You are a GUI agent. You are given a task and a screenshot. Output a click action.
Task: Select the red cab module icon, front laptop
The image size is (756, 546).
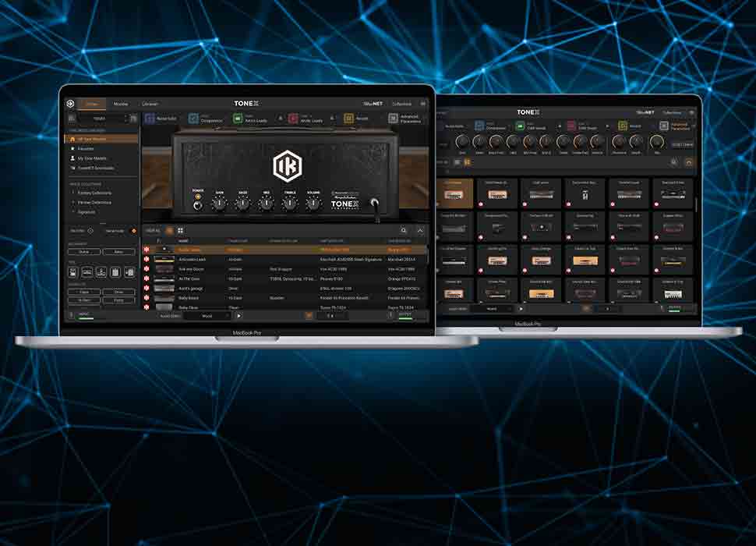[293, 119]
